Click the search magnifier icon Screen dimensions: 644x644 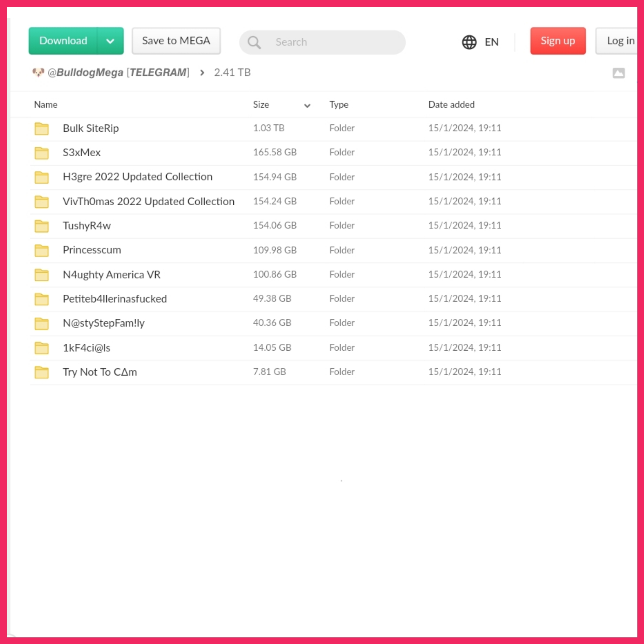click(254, 42)
